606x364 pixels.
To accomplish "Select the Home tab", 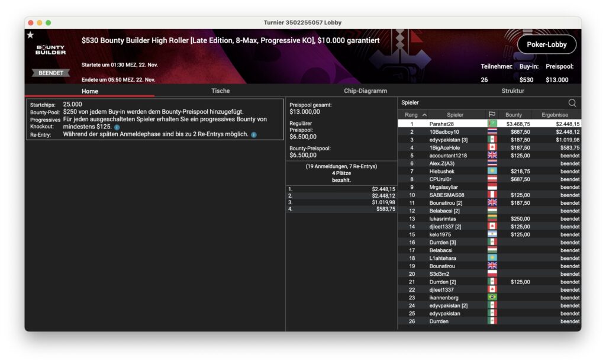I will 90,91.
